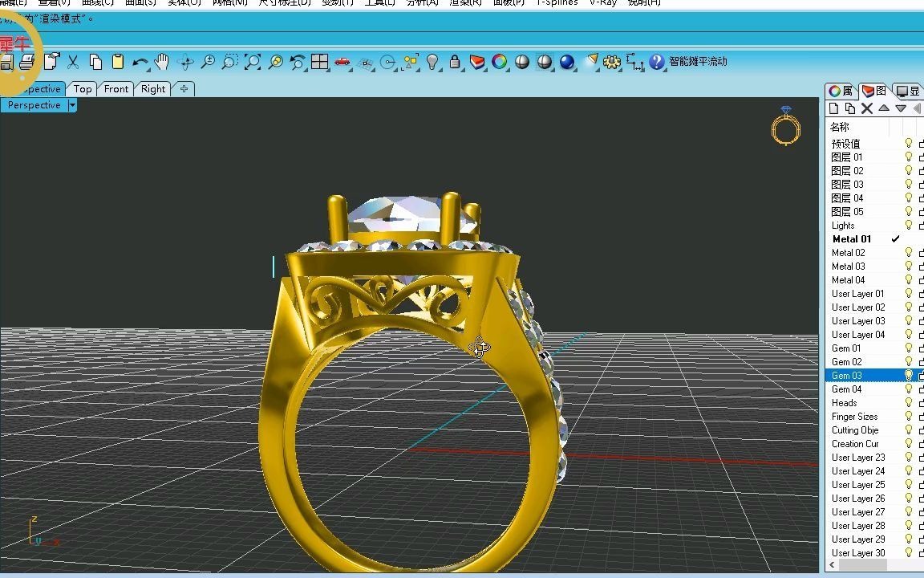
Task: Click the Undo View Change icon
Action: (x=297, y=61)
